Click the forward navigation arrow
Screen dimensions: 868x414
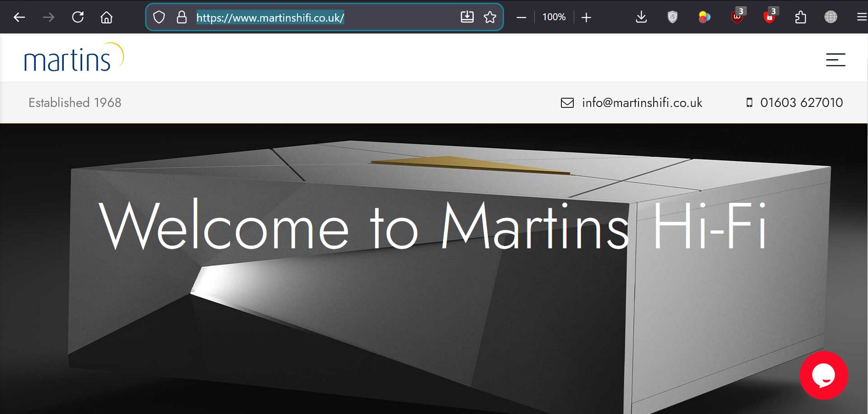coord(48,17)
